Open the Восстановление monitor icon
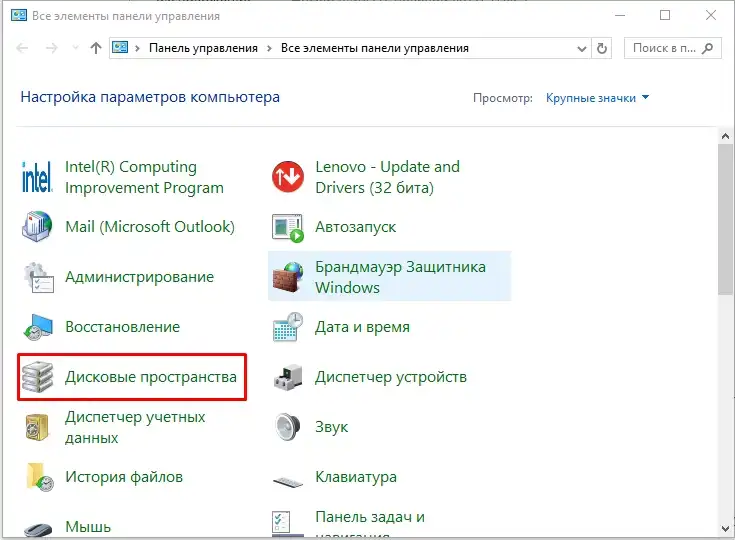735x540 pixels. 38,327
